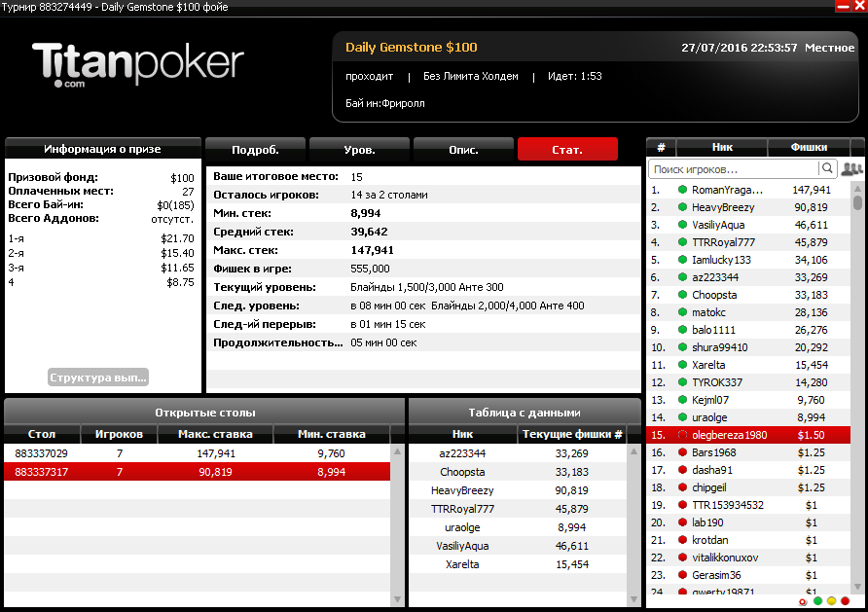Image resolution: width=868 pixels, height=612 pixels.
Task: Click the green status dot beside TYROK337
Action: (682, 382)
